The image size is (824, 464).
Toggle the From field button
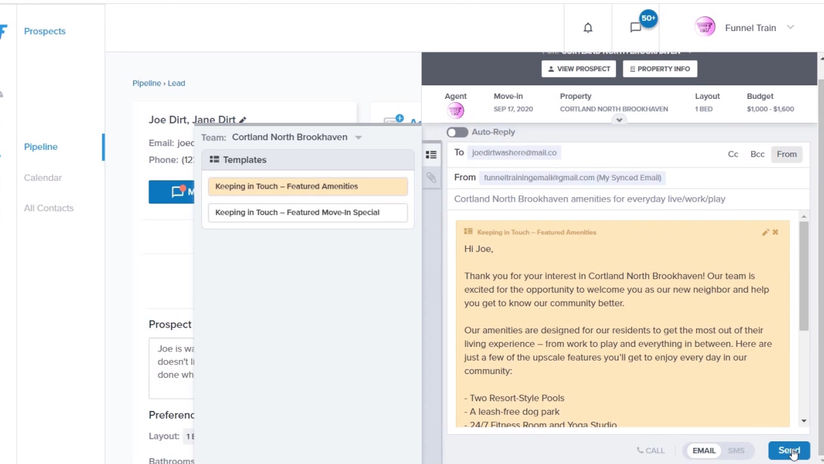coord(786,154)
